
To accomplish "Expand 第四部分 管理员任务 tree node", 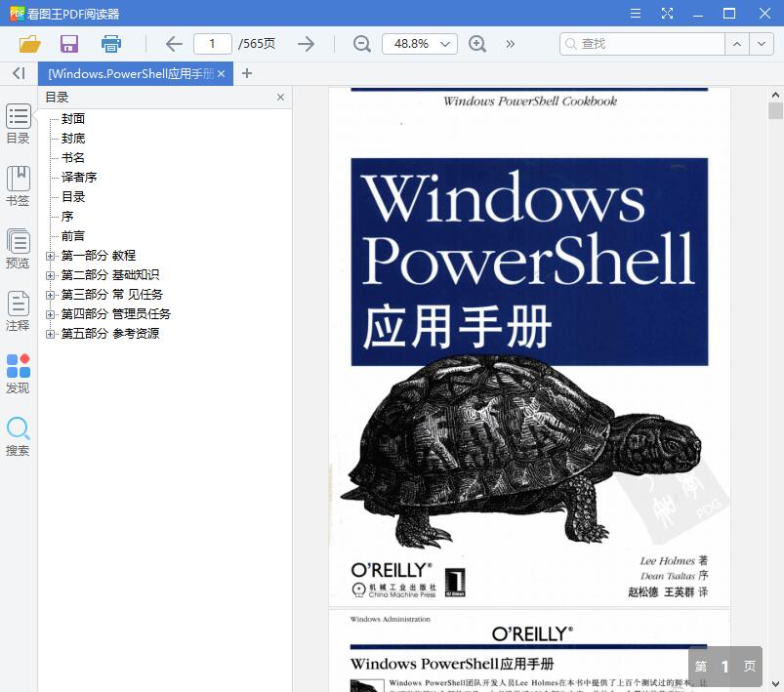I will pos(50,314).
